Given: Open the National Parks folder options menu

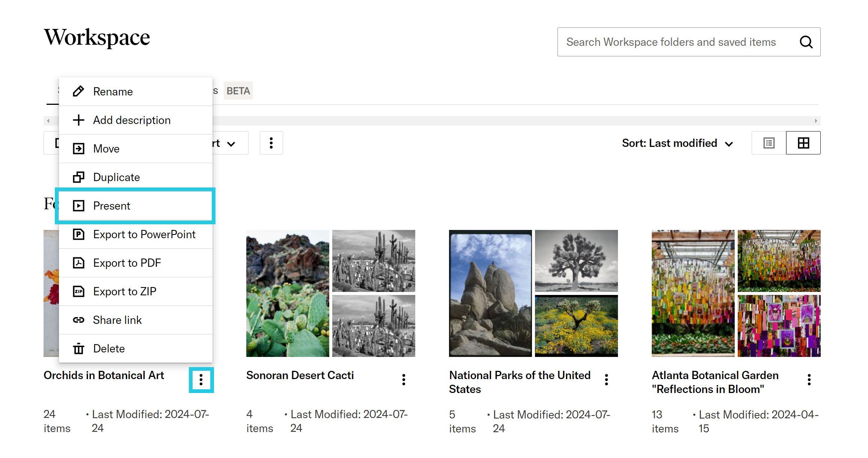Looking at the screenshot, I should point(606,380).
